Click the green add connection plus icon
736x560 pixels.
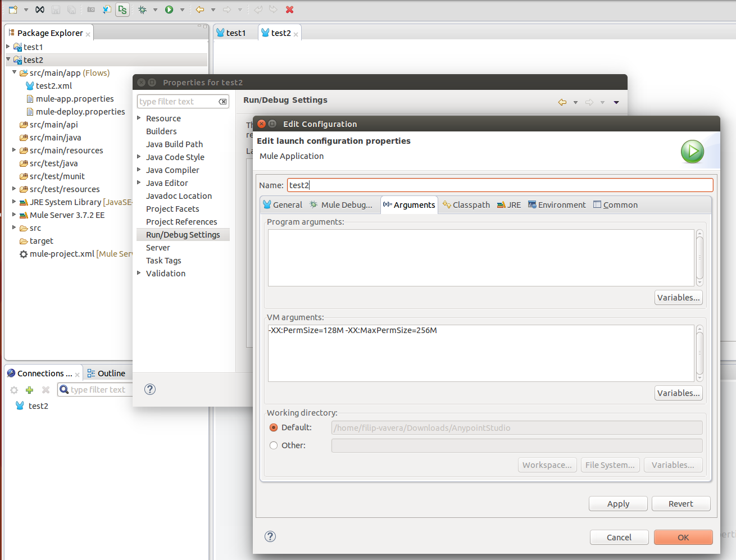click(x=30, y=390)
